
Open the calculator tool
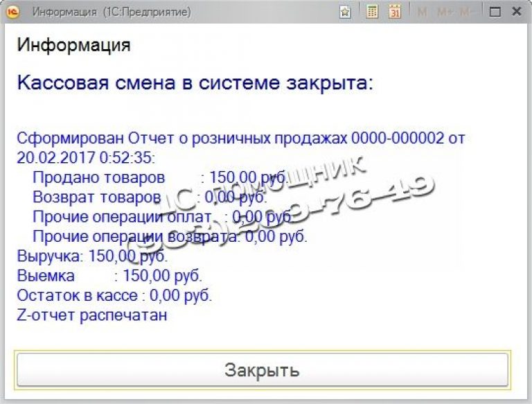tap(372, 12)
